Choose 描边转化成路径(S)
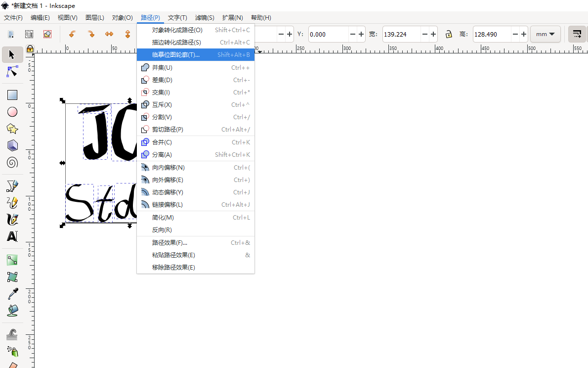 pos(196,43)
